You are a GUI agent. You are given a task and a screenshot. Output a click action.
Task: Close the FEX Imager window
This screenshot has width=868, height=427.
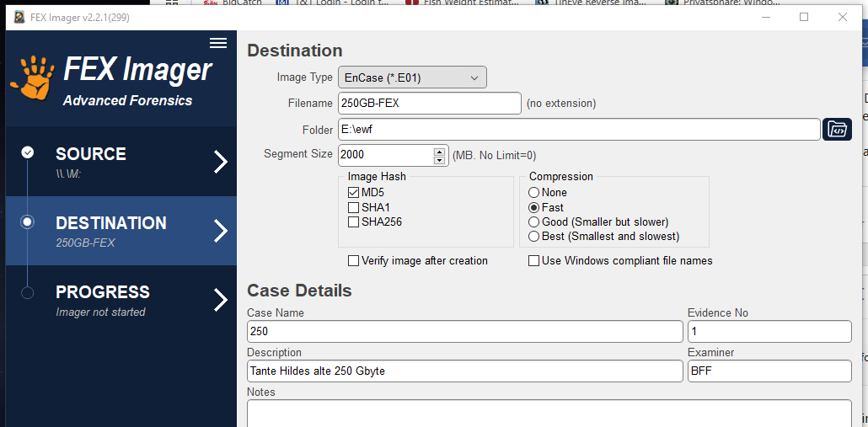pos(843,18)
